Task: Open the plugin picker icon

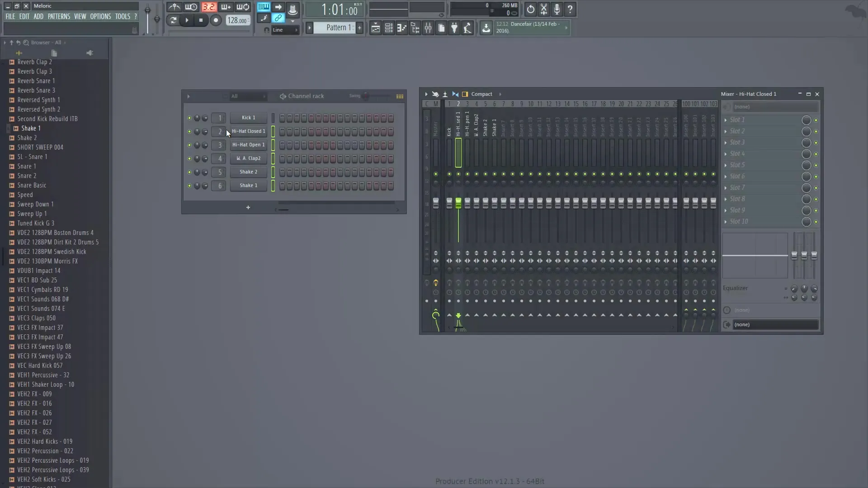Action: pos(454,28)
